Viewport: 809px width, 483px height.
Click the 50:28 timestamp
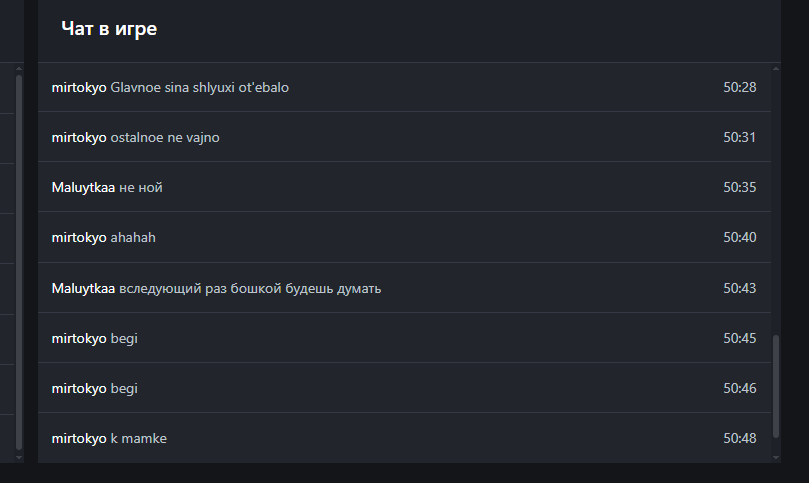pyautogui.click(x=739, y=87)
